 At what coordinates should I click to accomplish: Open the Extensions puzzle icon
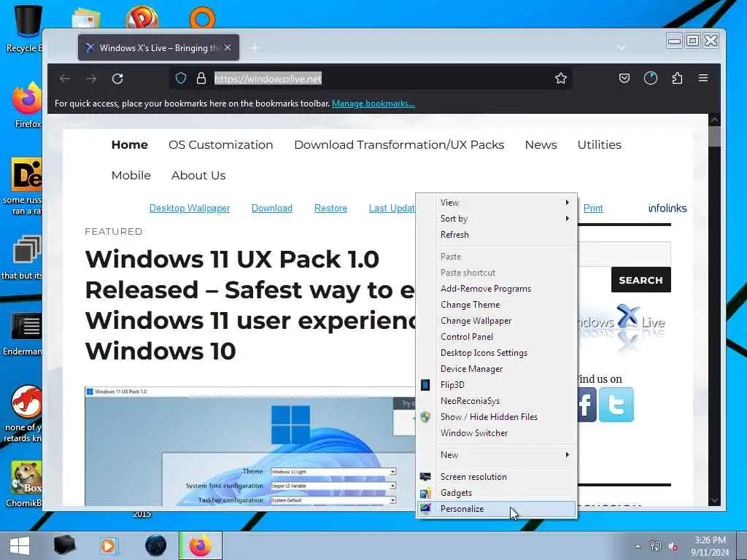677,78
